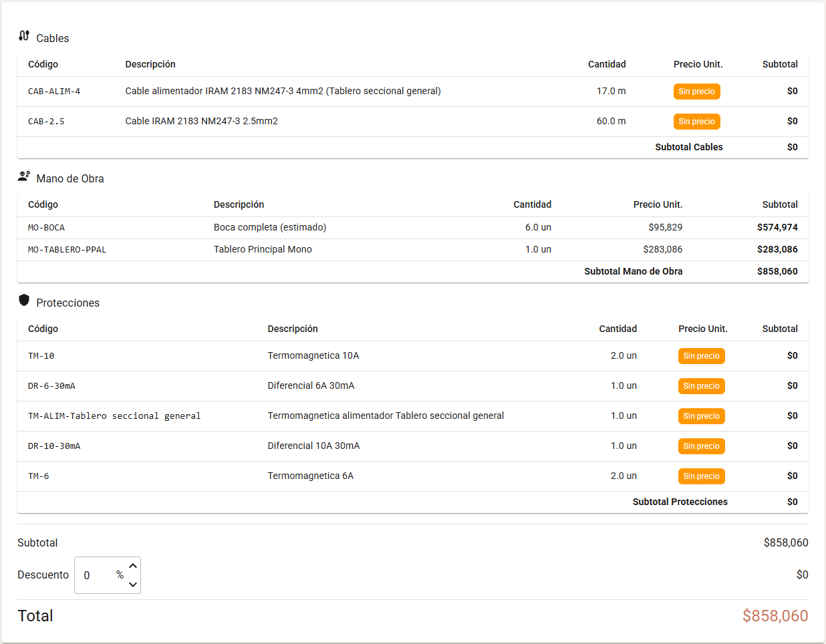Screen dimensions: 826x644
Task: Select the MO-TABLERO-PPAL code cell
Action: click(67, 250)
